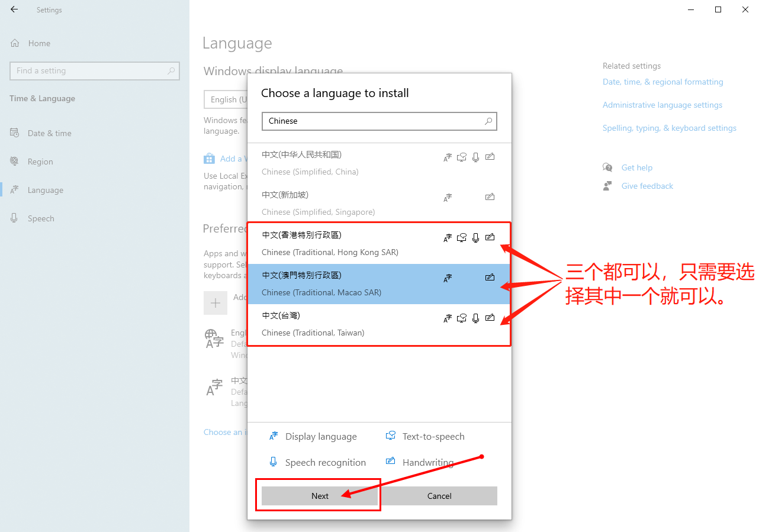Open Administrative language settings link
This screenshot has width=759, height=532.
[x=662, y=105]
